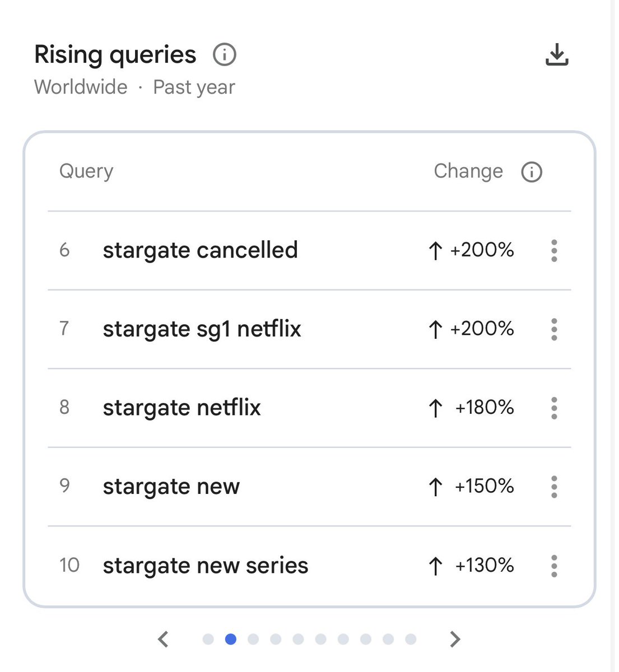Download the Rising queries data
This screenshot has width=619, height=672.
tap(557, 55)
